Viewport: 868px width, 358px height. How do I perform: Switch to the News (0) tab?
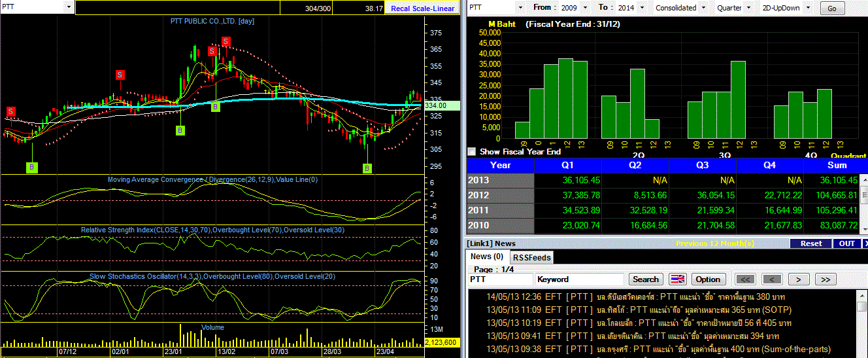point(487,257)
